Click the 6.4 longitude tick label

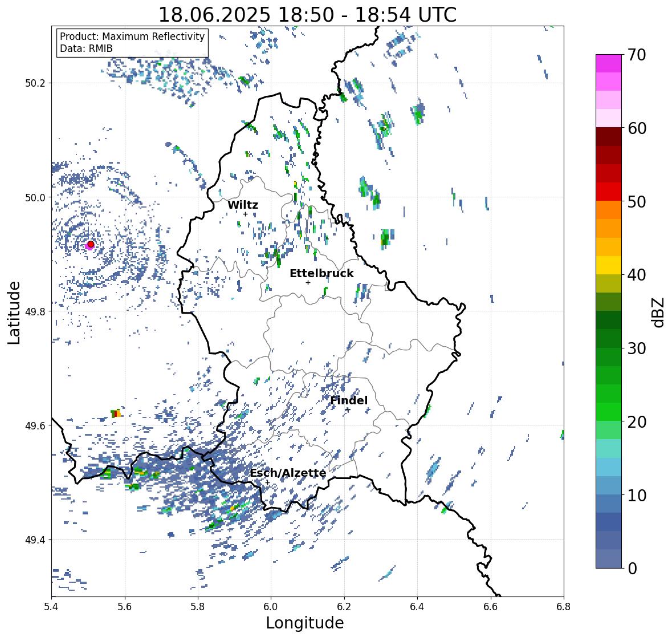coord(417,607)
